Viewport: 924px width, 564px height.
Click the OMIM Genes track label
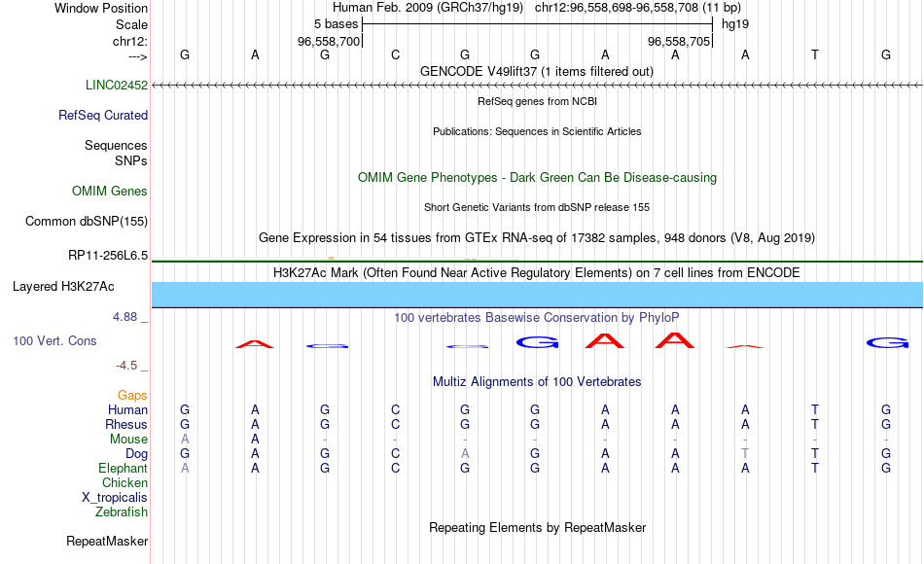pos(110,191)
